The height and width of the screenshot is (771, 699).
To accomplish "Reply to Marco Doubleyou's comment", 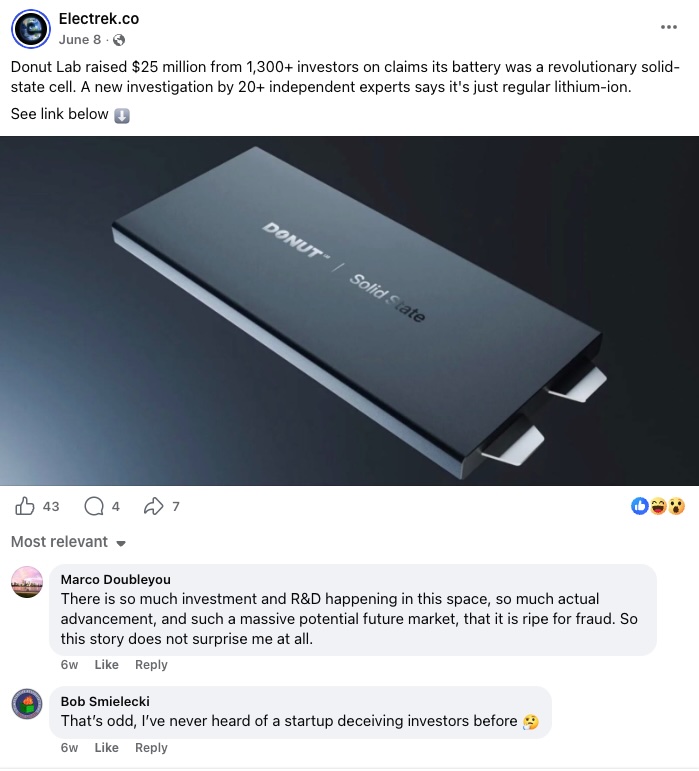I will click(x=151, y=665).
